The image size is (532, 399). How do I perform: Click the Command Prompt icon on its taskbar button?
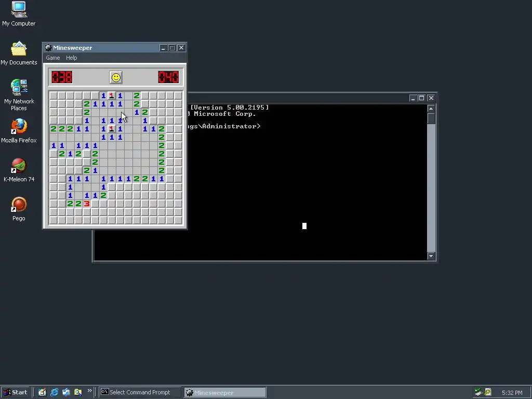pos(104,392)
